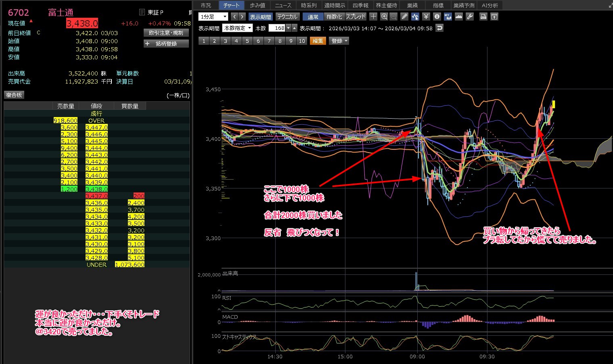613x364 pixels.
Task: Expand the 登録 dropdown button
Action: [x=339, y=41]
